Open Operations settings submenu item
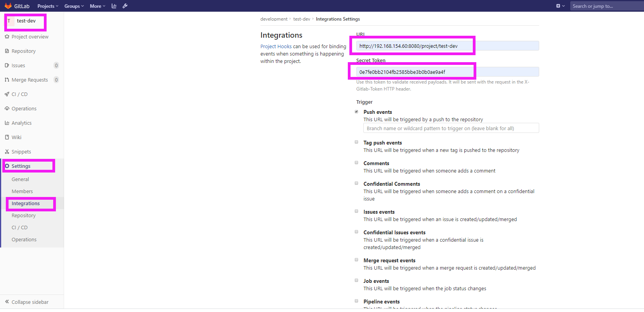The image size is (644, 312). pos(24,239)
